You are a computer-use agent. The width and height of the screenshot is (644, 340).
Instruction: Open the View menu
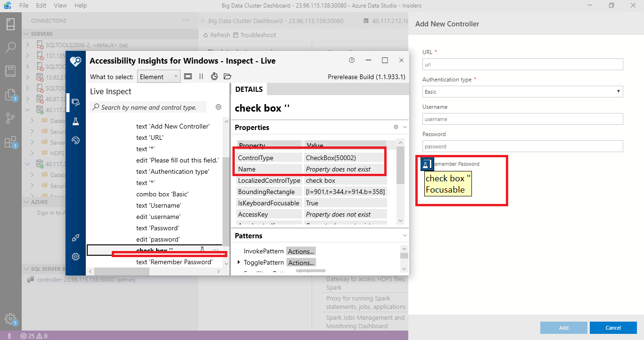pos(60,5)
